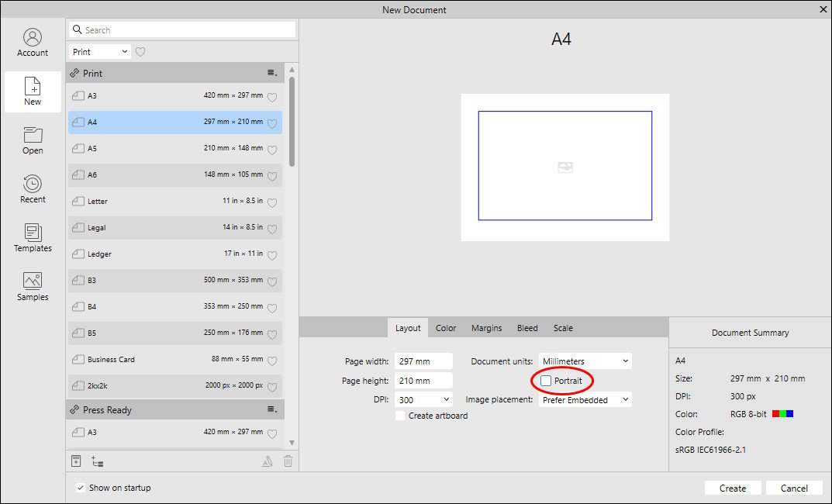The height and width of the screenshot is (504, 832).
Task: View Recent documents via sidebar icon
Action: [32, 188]
